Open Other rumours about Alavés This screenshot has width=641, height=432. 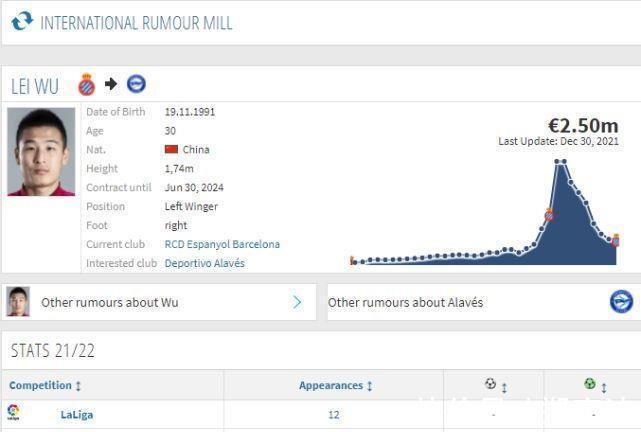(484, 302)
